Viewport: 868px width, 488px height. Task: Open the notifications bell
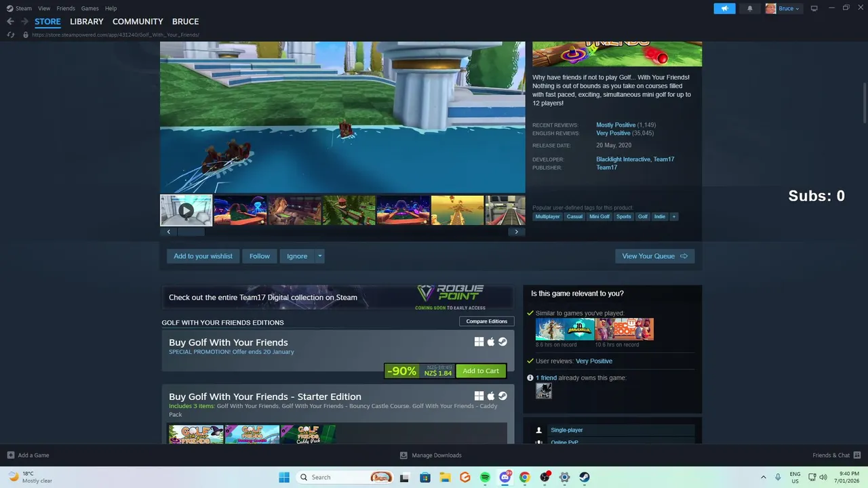(x=749, y=8)
